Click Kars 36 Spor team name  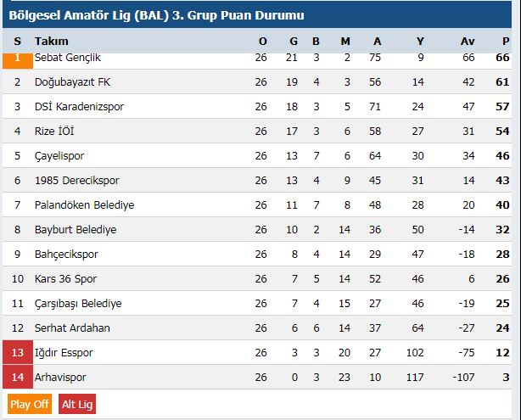[x=65, y=279]
